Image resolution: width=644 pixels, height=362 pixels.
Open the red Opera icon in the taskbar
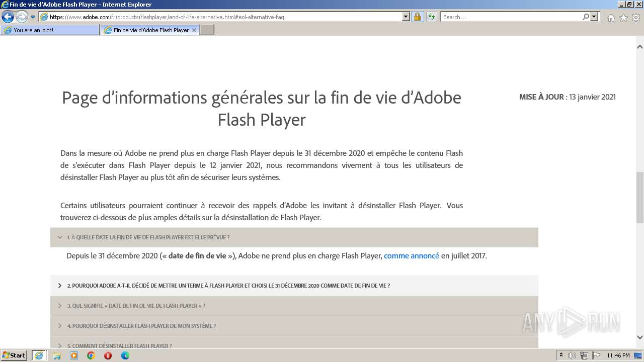click(108, 355)
